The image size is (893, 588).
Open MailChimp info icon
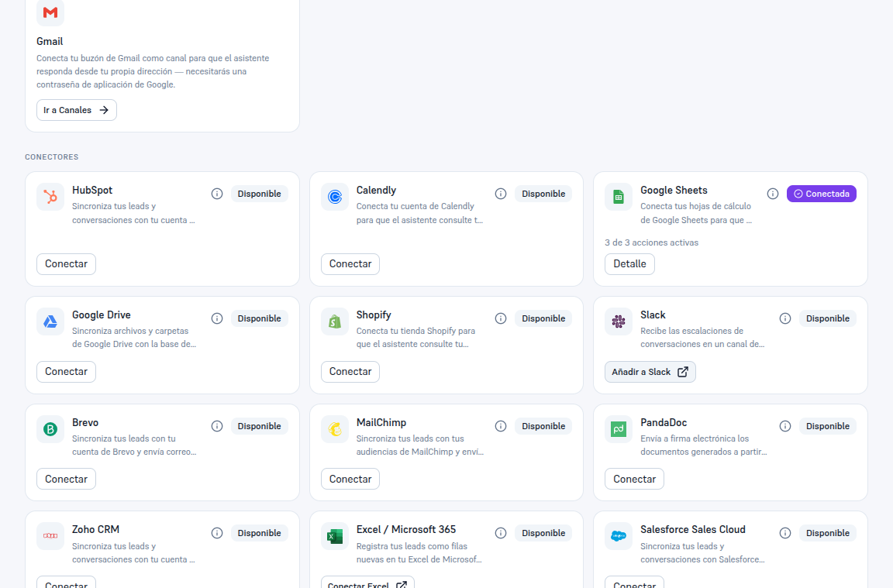tap(501, 426)
